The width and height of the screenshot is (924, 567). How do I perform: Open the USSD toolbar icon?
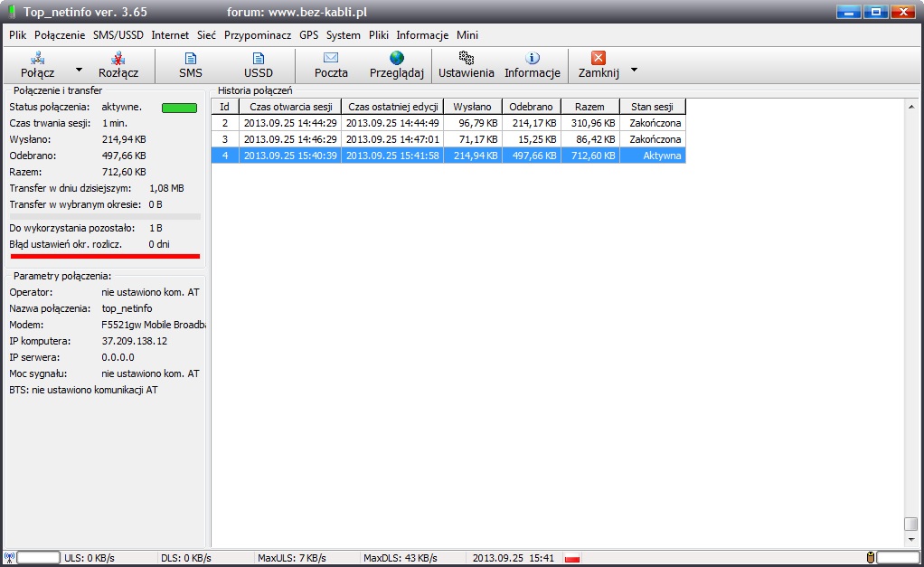pyautogui.click(x=258, y=58)
